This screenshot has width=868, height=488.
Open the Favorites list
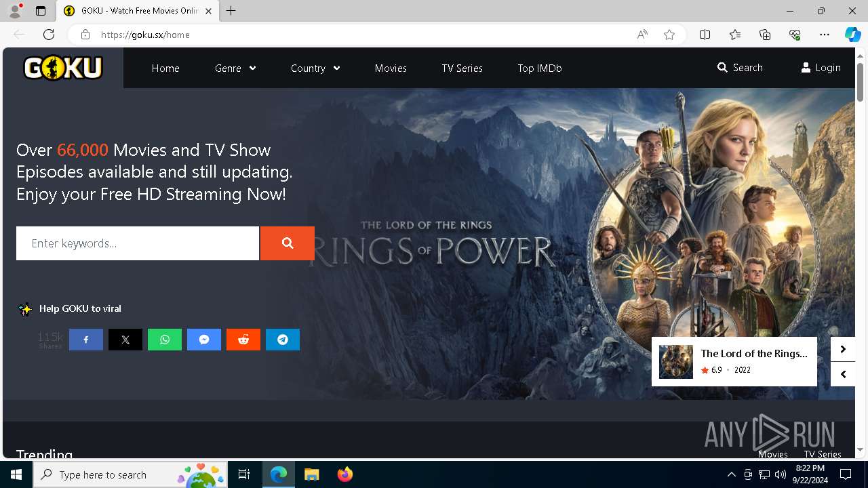click(735, 35)
